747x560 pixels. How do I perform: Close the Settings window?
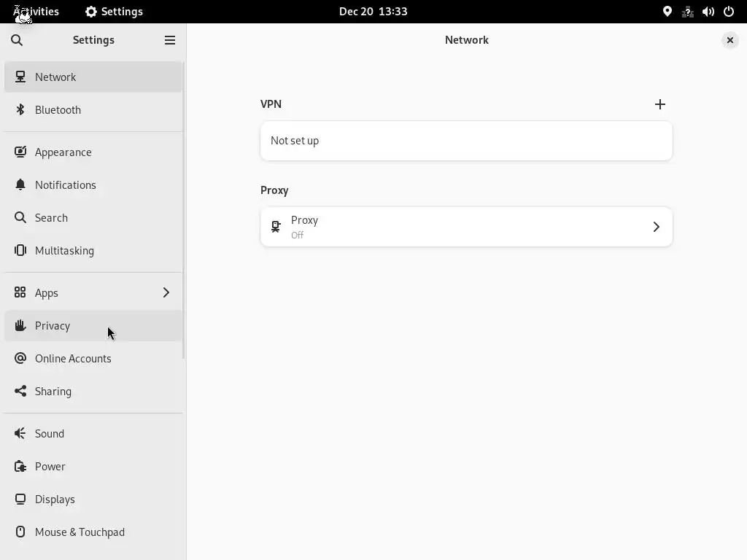[x=729, y=40]
